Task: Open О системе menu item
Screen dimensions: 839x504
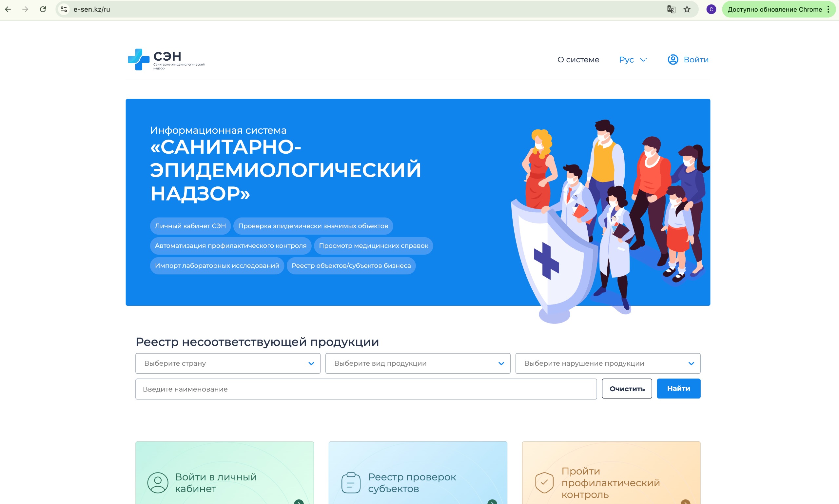Action: tap(578, 59)
